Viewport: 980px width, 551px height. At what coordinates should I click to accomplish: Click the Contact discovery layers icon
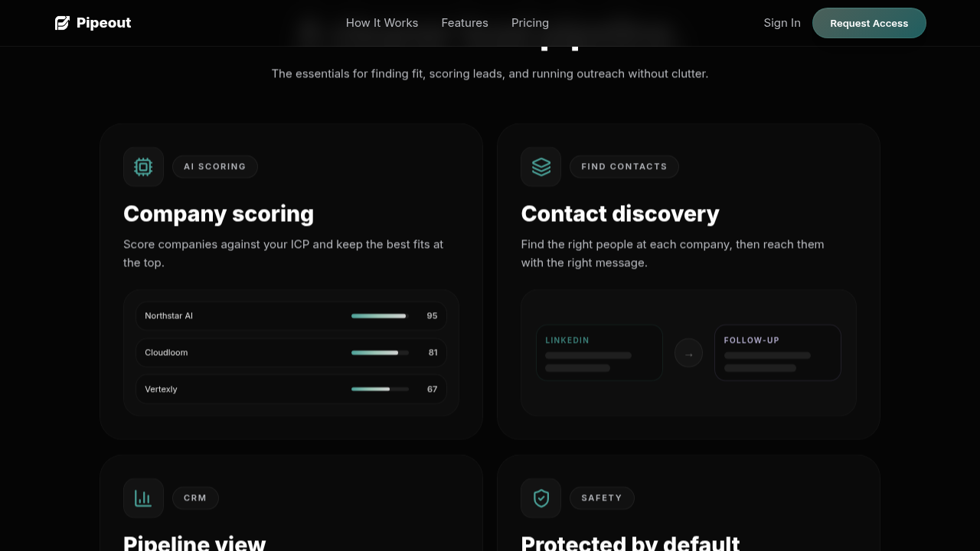coord(541,167)
